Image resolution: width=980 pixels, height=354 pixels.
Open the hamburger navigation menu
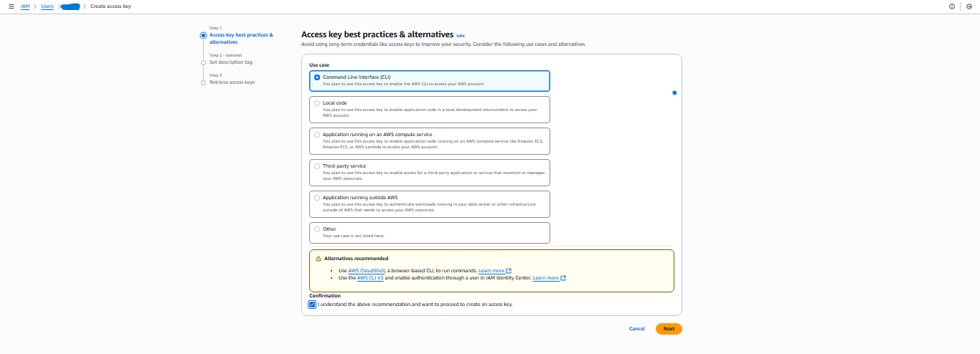pos(11,6)
